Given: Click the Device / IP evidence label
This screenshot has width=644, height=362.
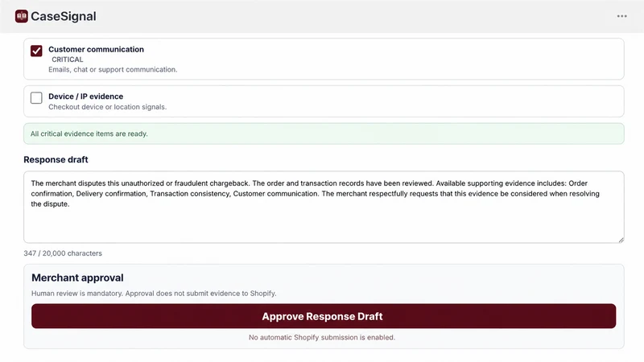Looking at the screenshot, I should point(86,97).
